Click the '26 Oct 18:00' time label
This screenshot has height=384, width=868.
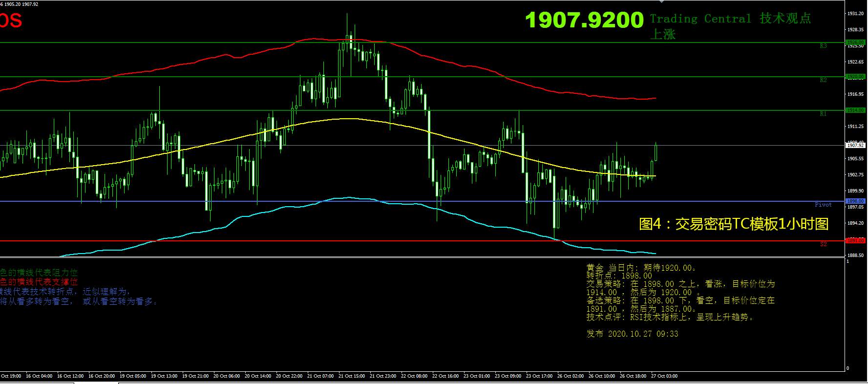pos(633,376)
